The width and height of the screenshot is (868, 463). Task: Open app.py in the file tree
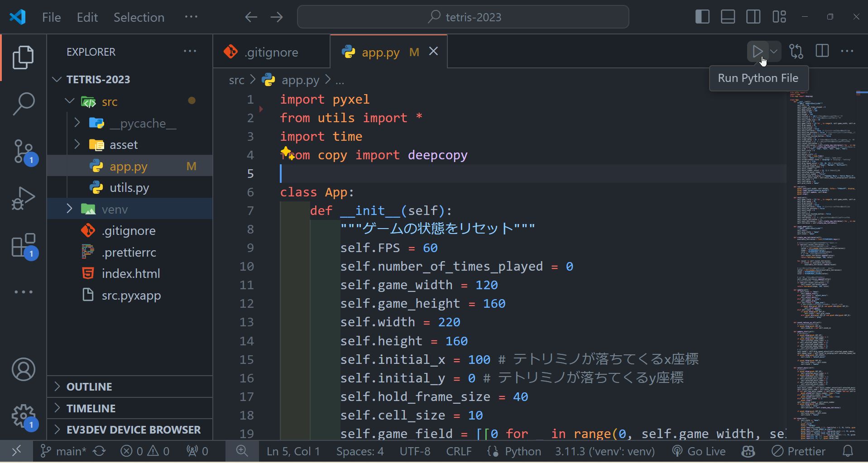129,166
